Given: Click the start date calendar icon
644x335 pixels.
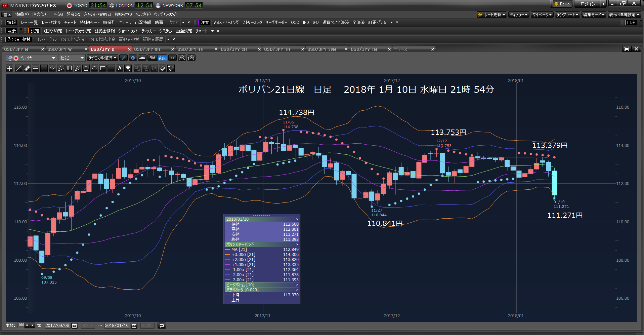Looking at the screenshot, I should (75, 326).
